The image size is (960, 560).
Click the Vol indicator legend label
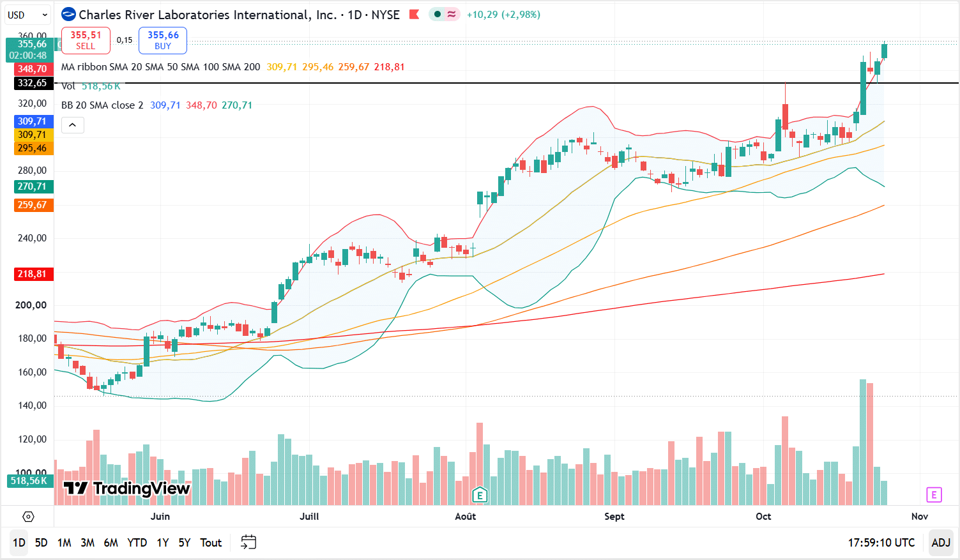(x=68, y=86)
